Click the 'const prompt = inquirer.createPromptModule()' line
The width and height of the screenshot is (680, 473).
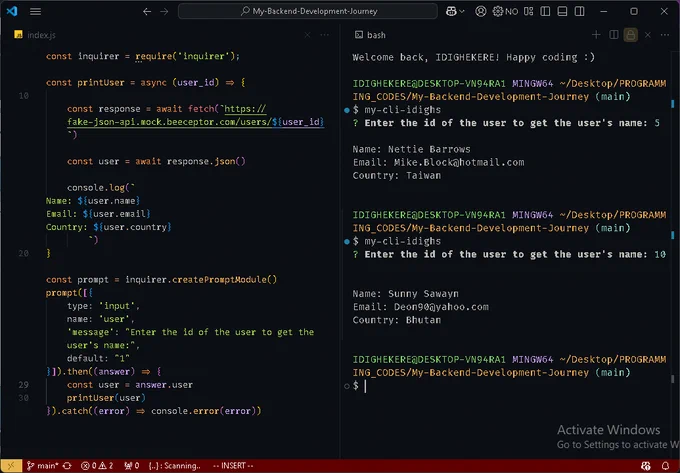pyautogui.click(x=161, y=280)
